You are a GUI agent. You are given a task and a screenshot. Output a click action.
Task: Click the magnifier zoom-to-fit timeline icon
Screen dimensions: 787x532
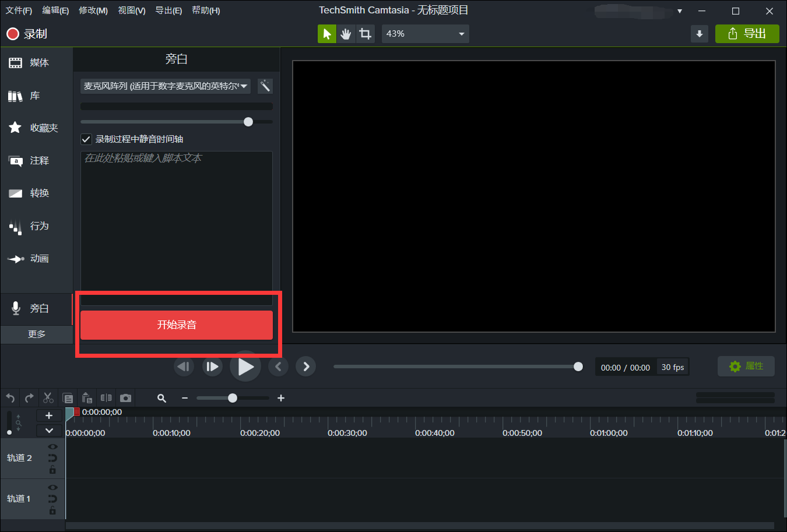point(162,398)
